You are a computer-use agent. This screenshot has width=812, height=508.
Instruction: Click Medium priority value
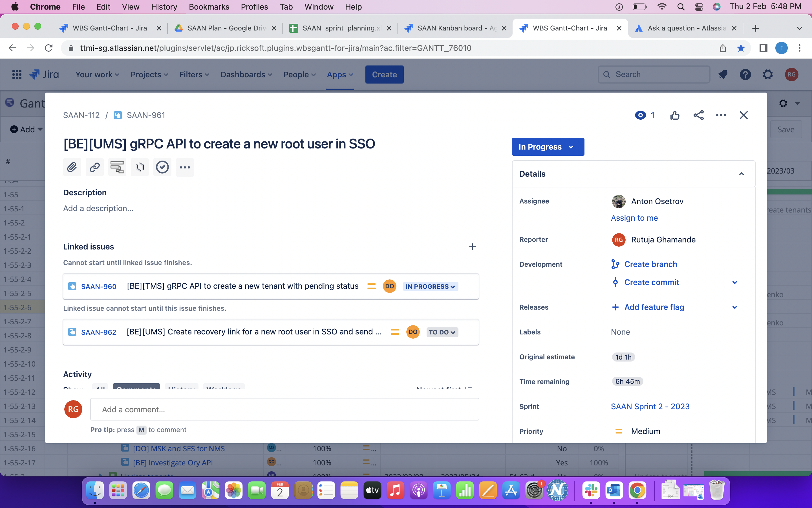click(x=645, y=431)
